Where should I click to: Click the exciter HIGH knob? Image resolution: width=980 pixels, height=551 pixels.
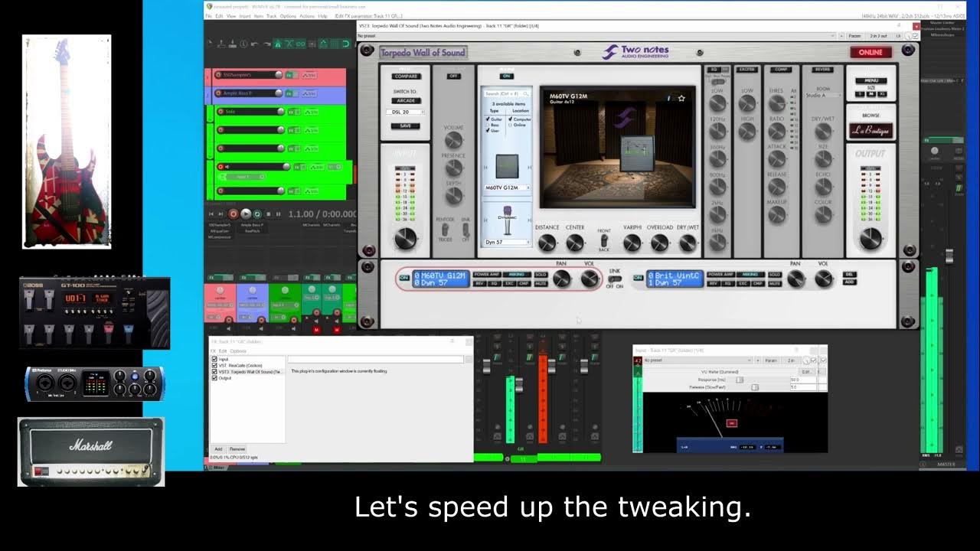tap(747, 132)
